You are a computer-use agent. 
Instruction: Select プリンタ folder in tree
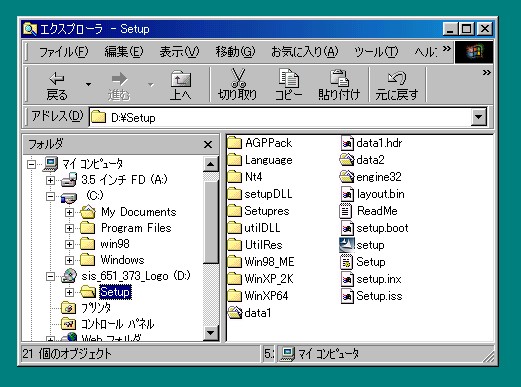[96, 308]
